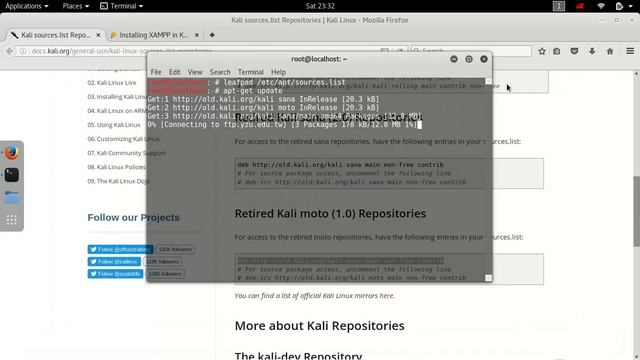Open terminal File menu

156,72
